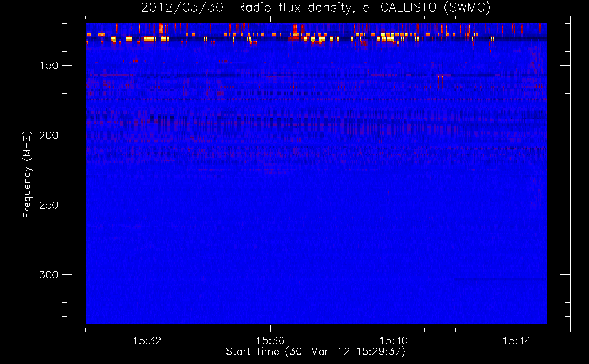Click the '15:32' time tick label

147,341
